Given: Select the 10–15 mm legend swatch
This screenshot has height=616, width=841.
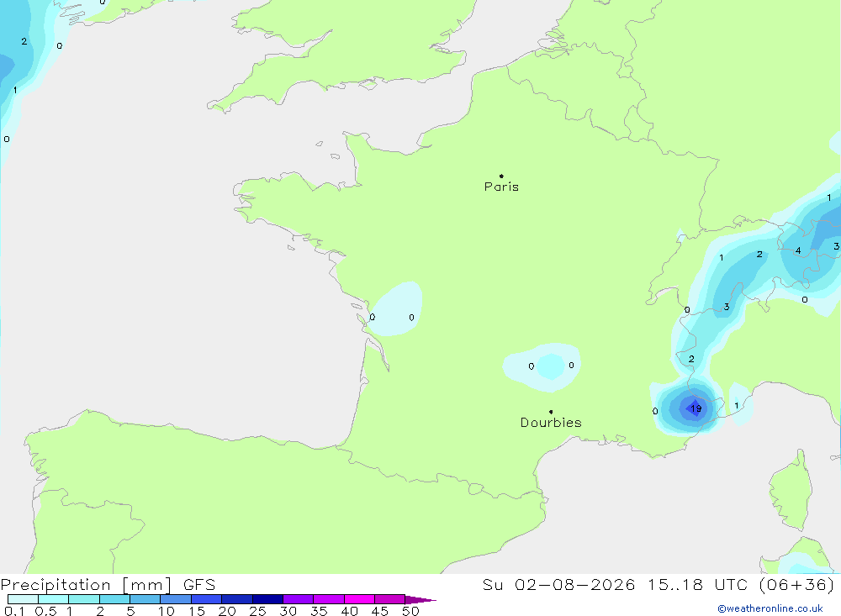Looking at the screenshot, I should [176, 599].
